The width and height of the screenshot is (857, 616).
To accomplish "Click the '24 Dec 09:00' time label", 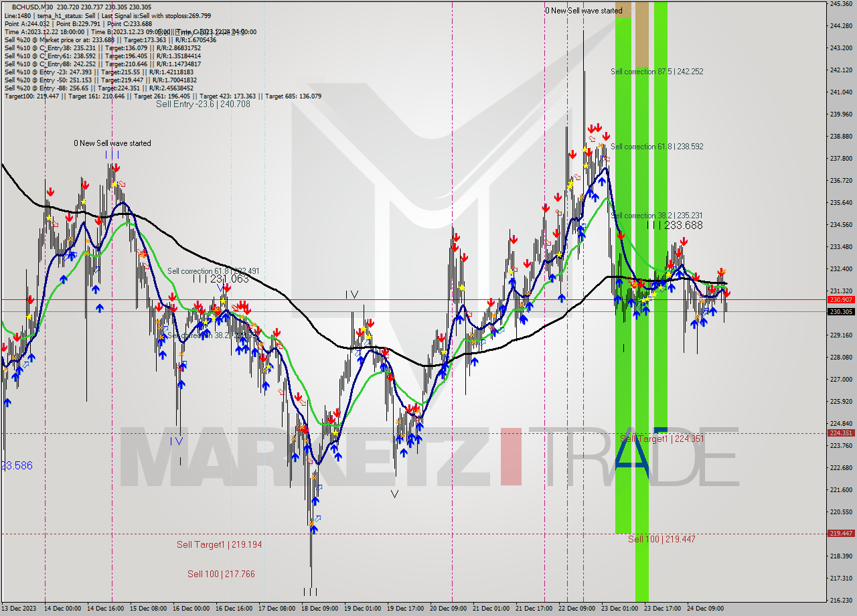I will click(705, 609).
